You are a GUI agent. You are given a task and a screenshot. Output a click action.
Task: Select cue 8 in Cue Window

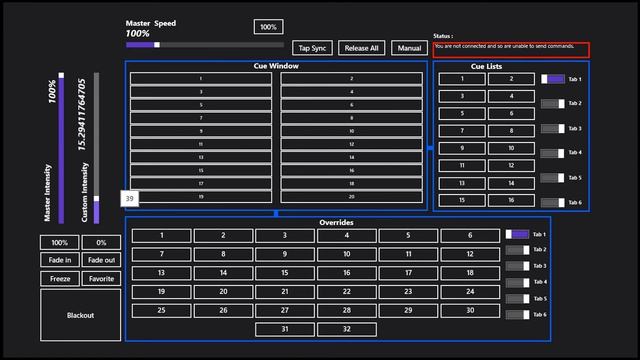coord(351,118)
